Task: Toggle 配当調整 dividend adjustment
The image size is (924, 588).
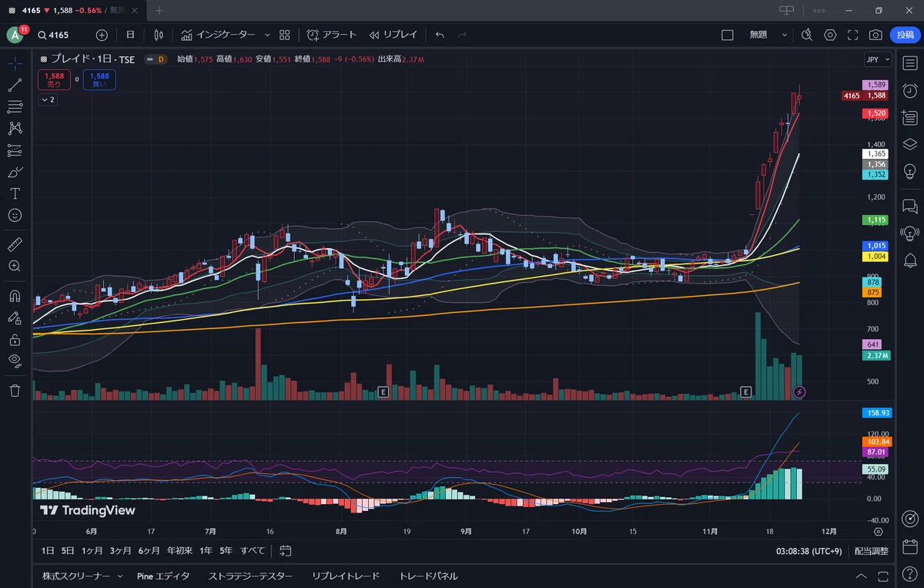Action: [871, 551]
